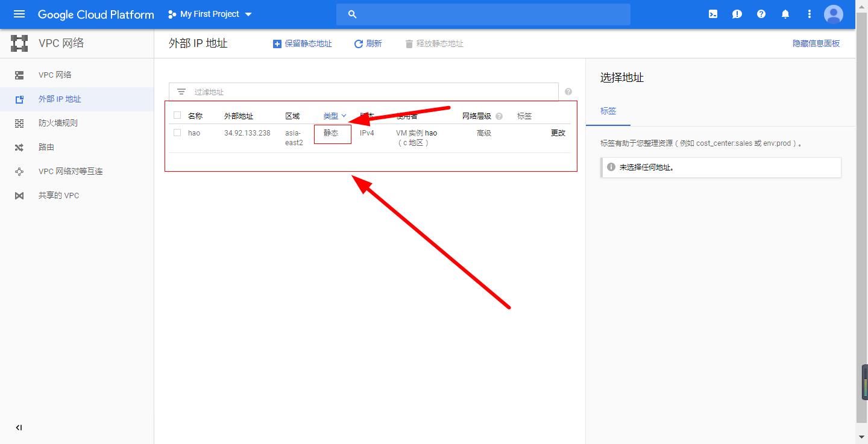Screen dimensions: 868x444
Task: Toggle the select-all checkbox in the table header
Action: coord(177,115)
